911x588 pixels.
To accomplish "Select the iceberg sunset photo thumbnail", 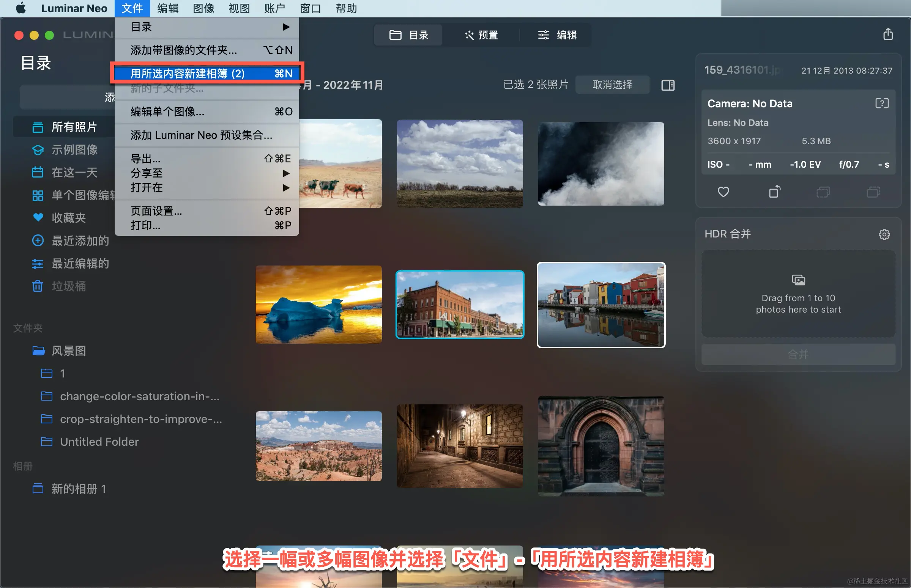I will tap(318, 304).
